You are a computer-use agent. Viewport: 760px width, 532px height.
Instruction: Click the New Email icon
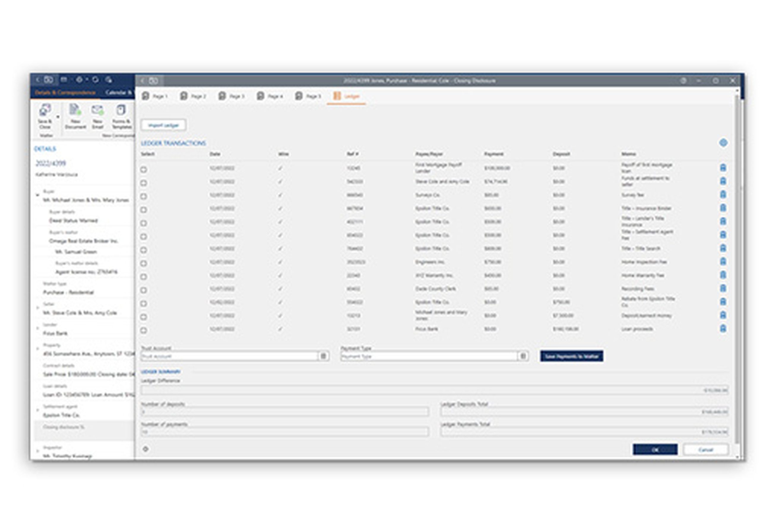97,110
